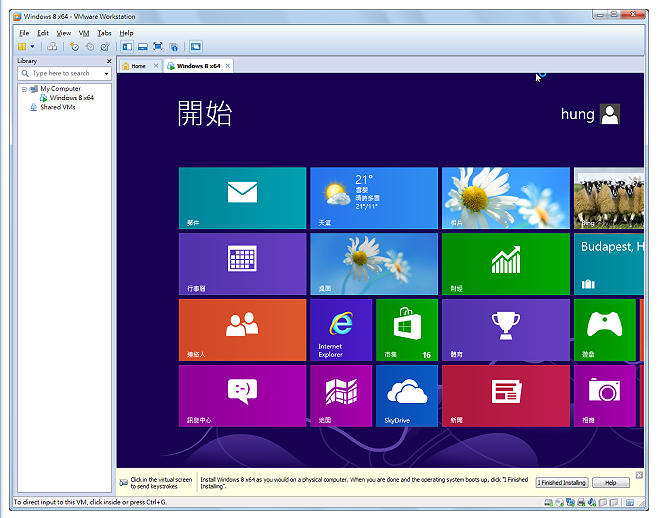659x518 pixels.
Task: Click the Help button in hint bar
Action: (x=611, y=483)
